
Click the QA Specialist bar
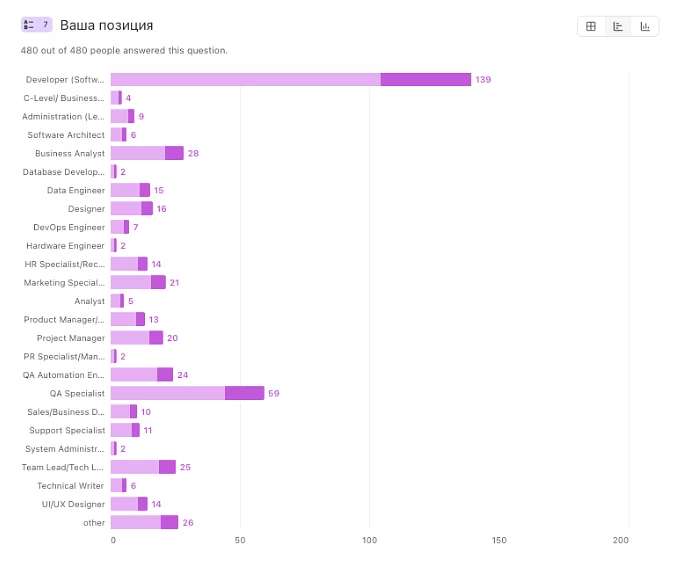[x=187, y=393]
